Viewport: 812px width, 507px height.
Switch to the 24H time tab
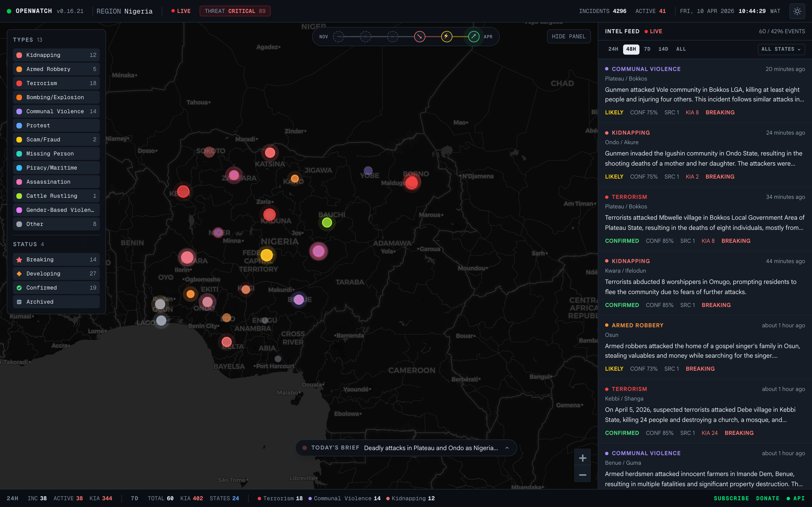point(613,49)
